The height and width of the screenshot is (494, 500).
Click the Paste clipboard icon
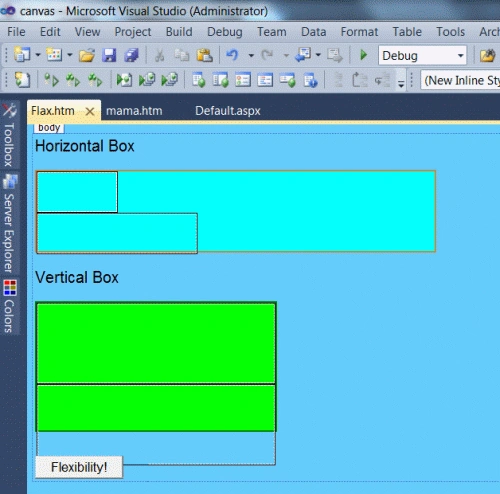[204, 55]
